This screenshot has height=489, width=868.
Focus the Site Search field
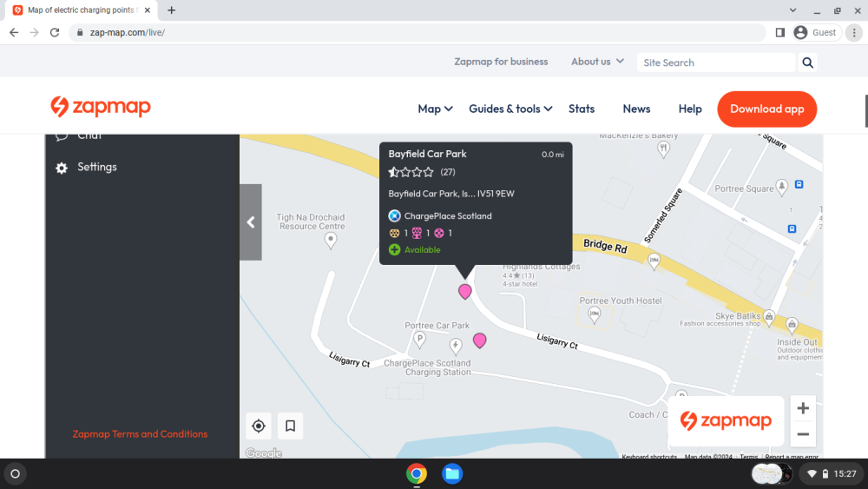coord(716,63)
